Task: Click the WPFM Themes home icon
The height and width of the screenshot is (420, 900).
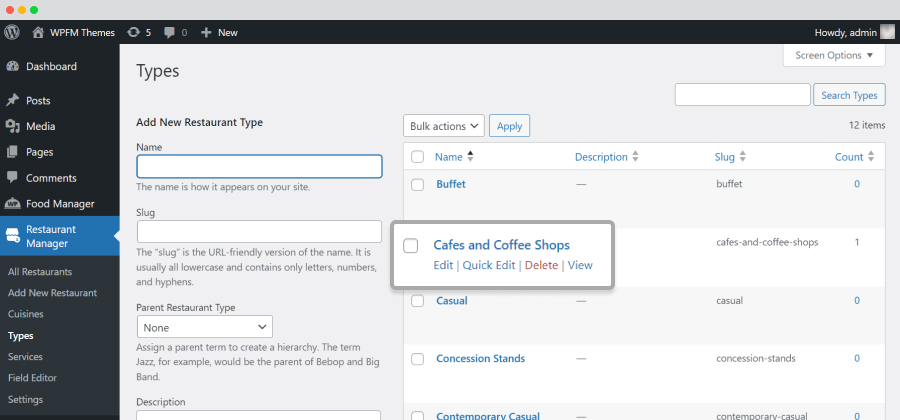Action: [x=38, y=33]
